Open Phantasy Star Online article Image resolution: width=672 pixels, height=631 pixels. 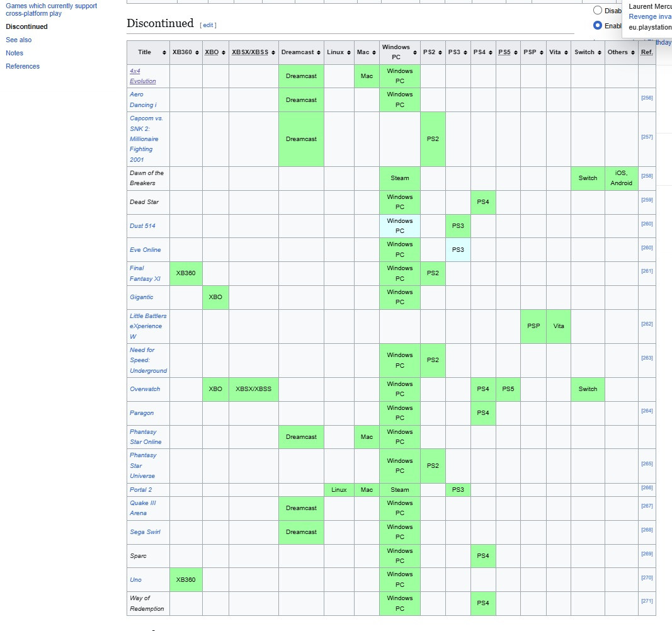(x=145, y=437)
